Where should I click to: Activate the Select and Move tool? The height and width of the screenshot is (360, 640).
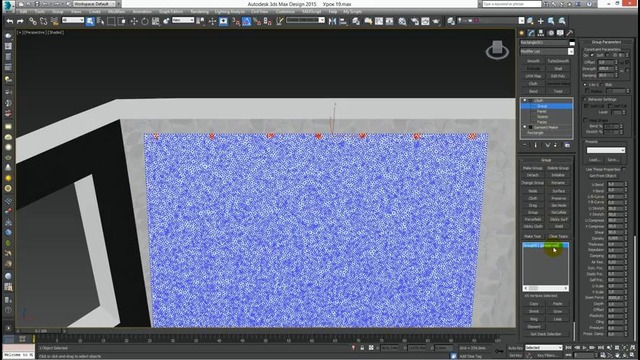point(134,21)
